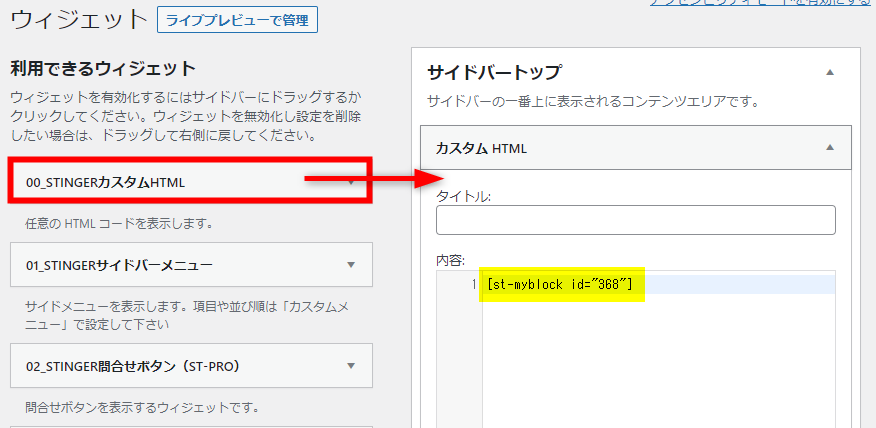
Task: Click the サイドバートップ description text
Action: (593, 101)
